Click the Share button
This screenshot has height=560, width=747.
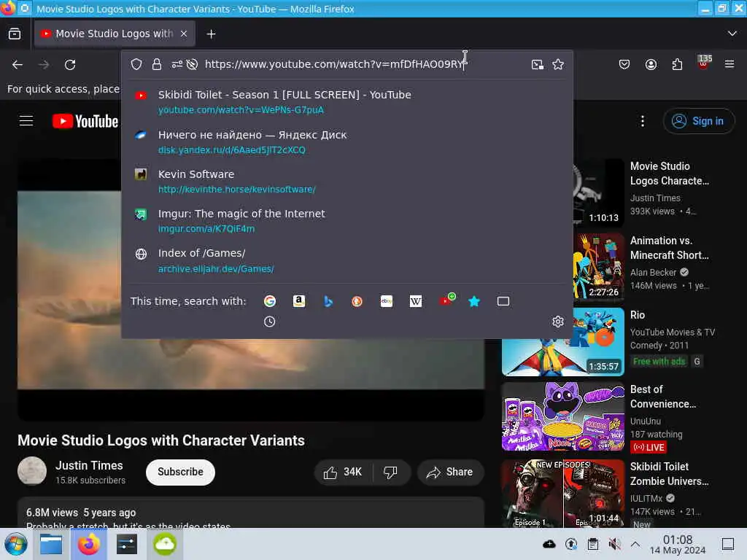point(450,472)
